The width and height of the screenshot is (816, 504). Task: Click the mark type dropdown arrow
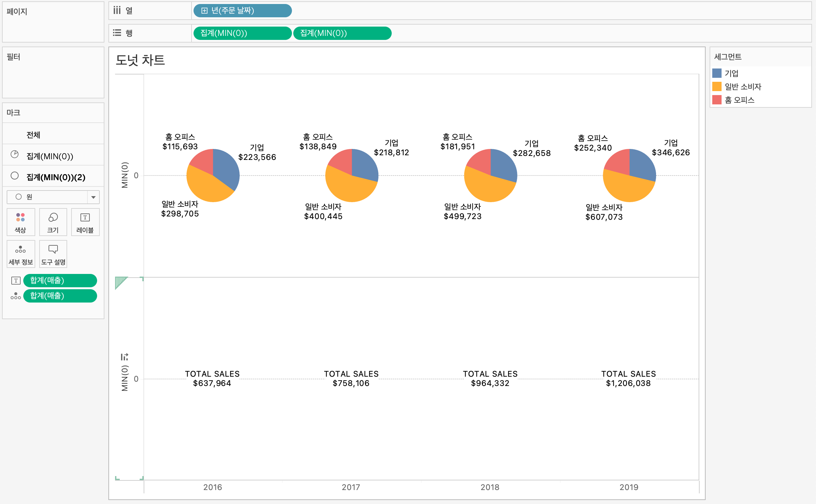tap(93, 197)
